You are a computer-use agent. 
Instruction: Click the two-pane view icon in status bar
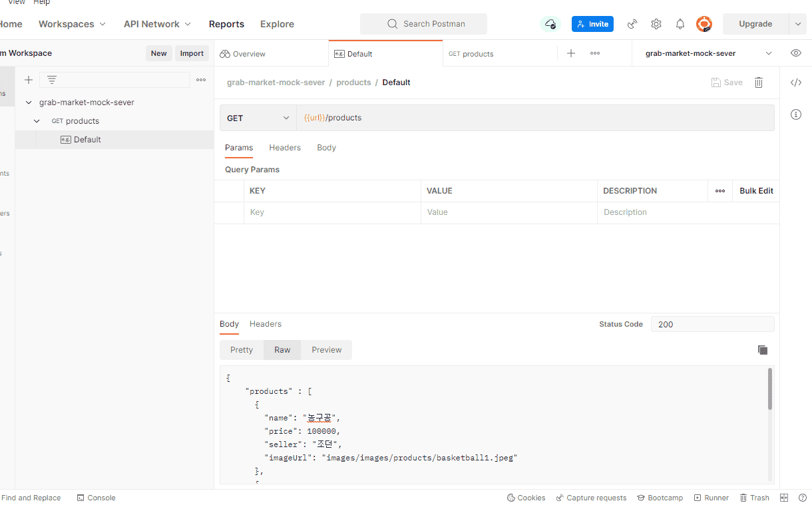pos(784,498)
